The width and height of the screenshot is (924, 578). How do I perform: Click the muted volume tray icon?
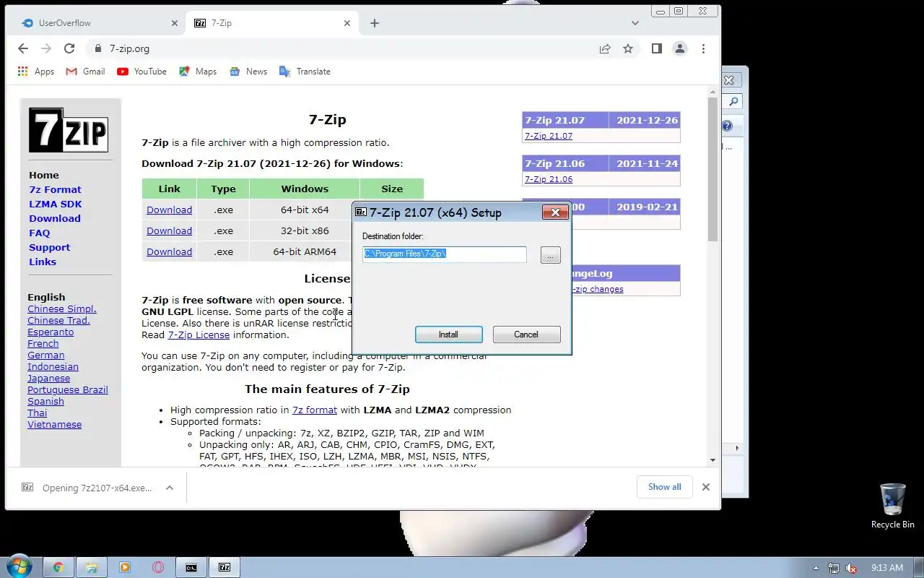[x=851, y=568]
